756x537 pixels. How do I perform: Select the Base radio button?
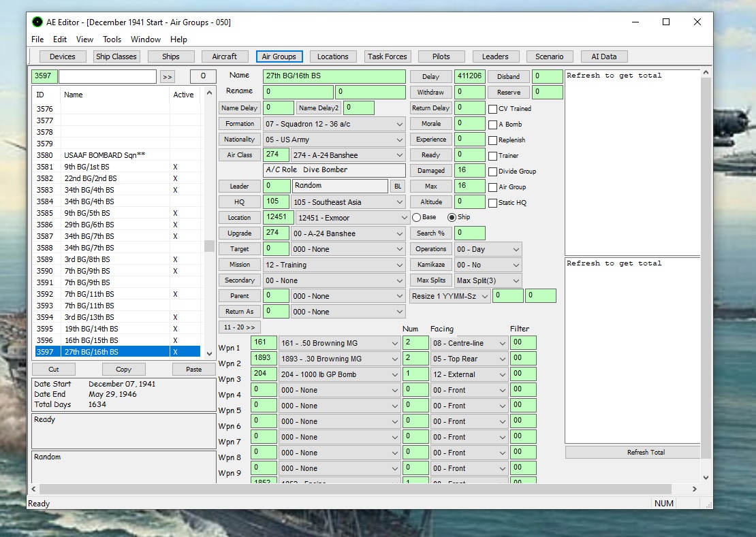pyautogui.click(x=417, y=217)
